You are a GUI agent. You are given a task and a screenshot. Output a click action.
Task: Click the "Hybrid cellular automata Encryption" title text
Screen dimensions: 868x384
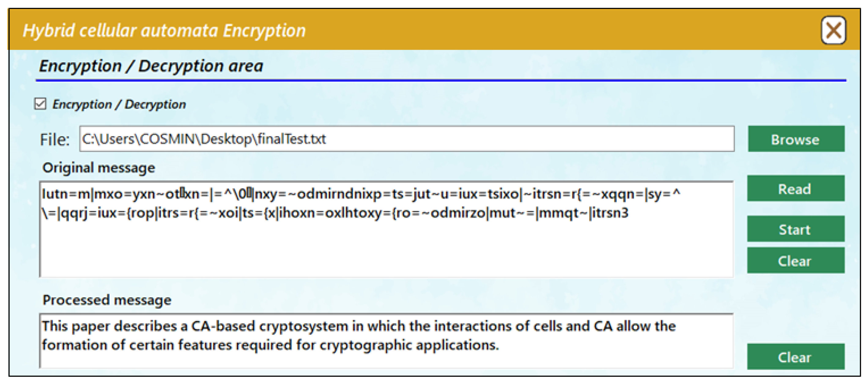click(164, 31)
